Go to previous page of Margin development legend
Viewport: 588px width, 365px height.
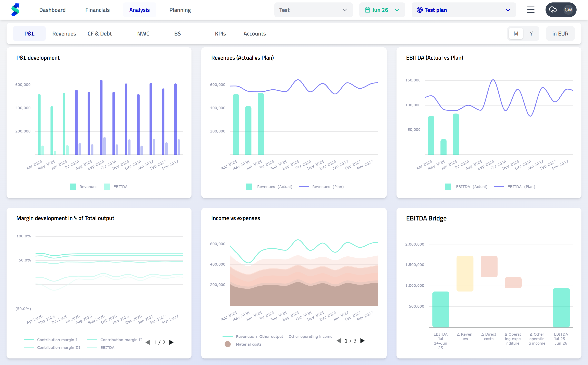[148, 342]
